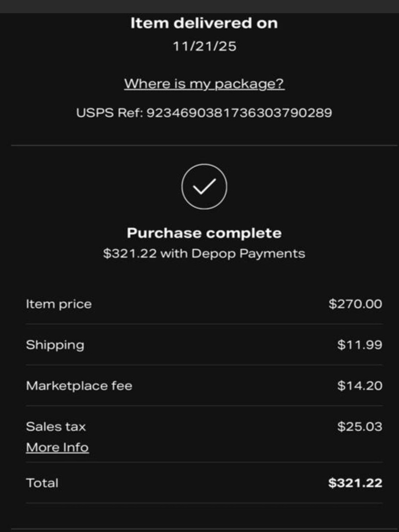Click the $11.99 shipping amount

tap(360, 345)
